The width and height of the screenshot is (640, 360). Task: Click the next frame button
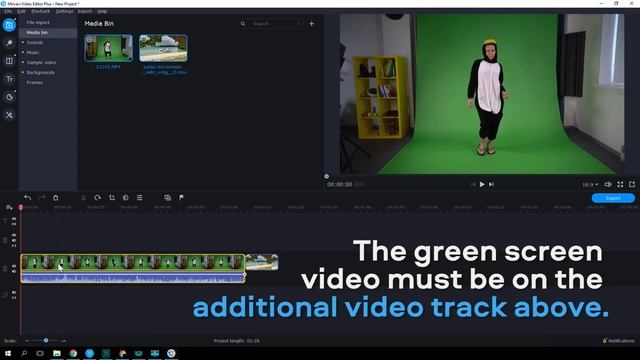coord(491,184)
